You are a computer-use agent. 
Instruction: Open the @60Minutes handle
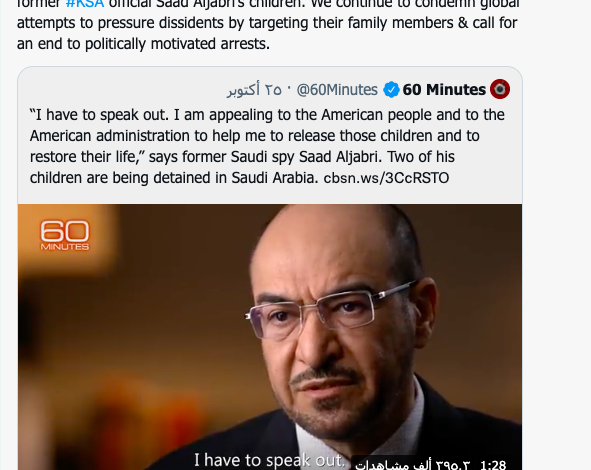pos(337,90)
